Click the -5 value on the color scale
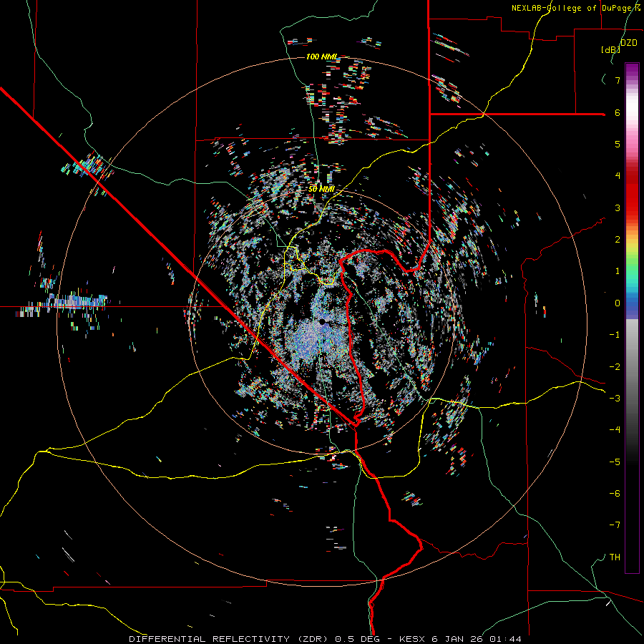Screen dimensions: 644x644 point(615,462)
